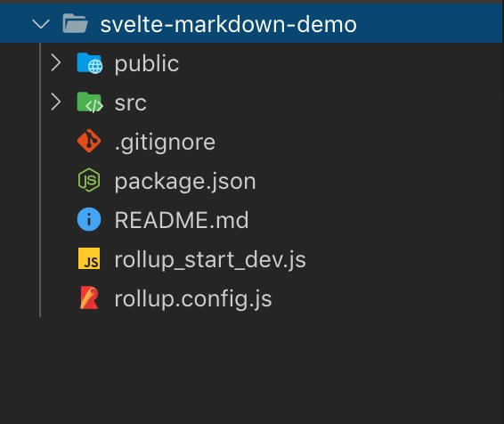Click the green code folder icon for src

point(90,102)
